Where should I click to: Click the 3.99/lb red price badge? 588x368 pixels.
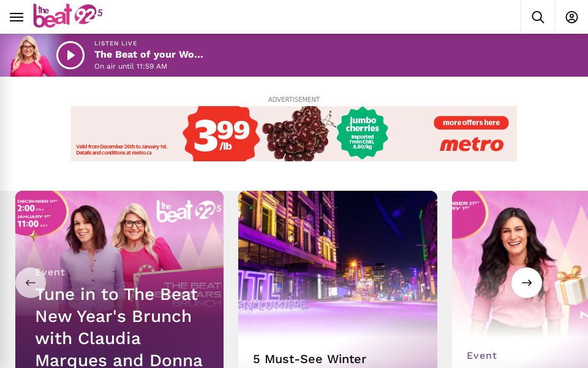tap(221, 134)
